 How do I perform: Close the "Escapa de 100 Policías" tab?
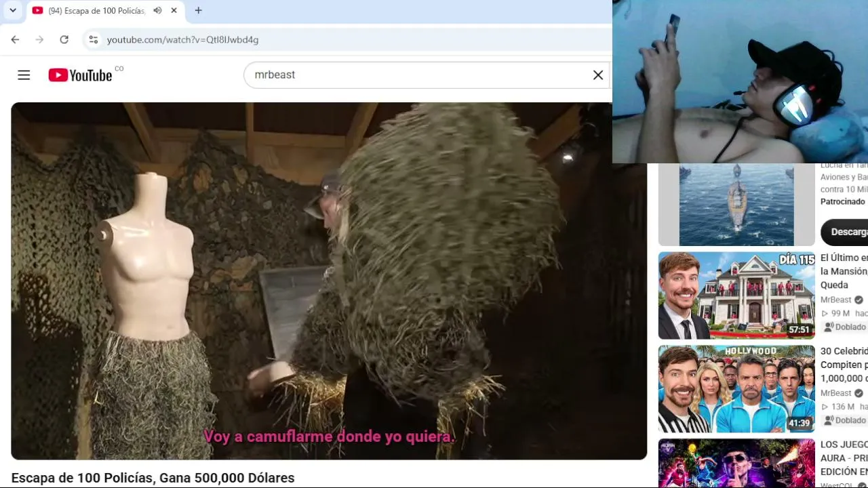(x=174, y=11)
